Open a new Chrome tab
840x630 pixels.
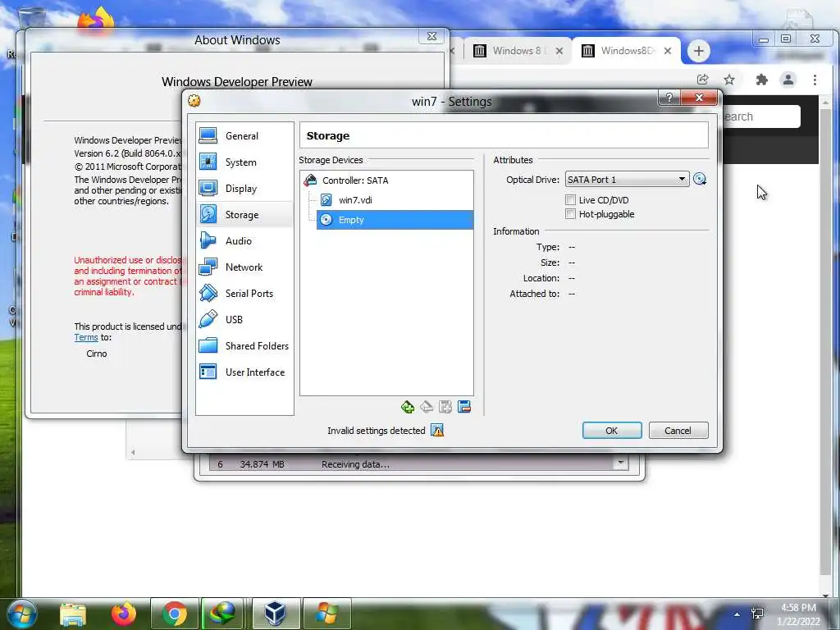point(698,51)
